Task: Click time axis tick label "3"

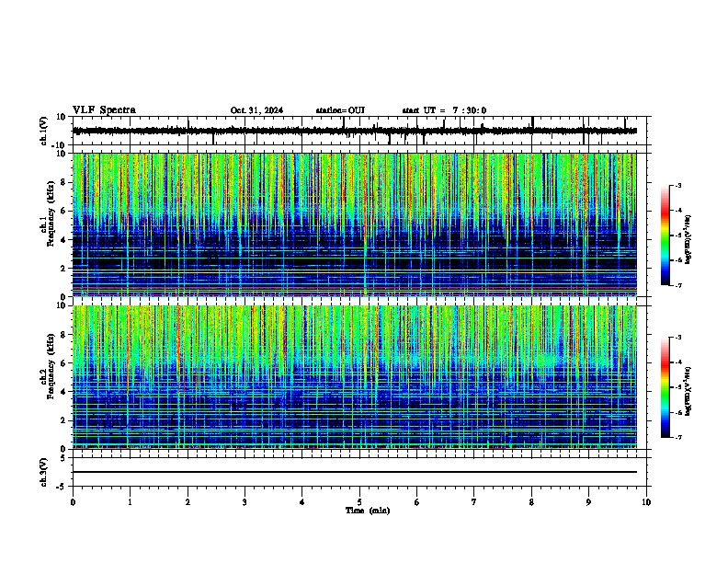Action: pos(245,502)
